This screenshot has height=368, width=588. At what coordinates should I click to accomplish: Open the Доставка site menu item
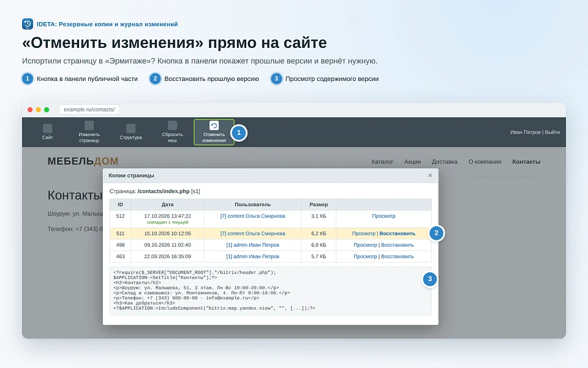click(x=445, y=161)
